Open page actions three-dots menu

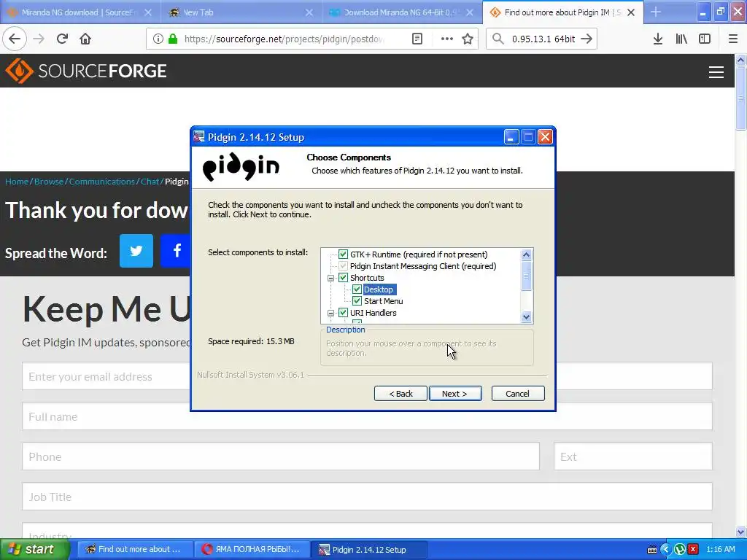coord(447,39)
